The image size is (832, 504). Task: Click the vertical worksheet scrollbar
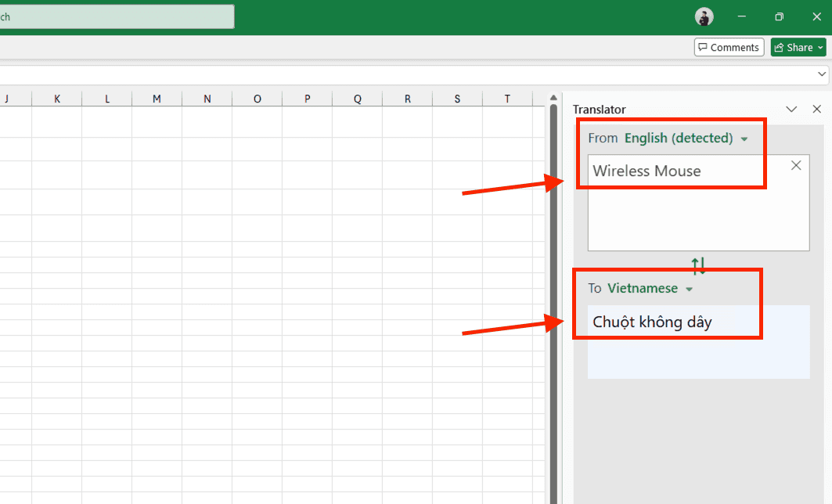553,274
